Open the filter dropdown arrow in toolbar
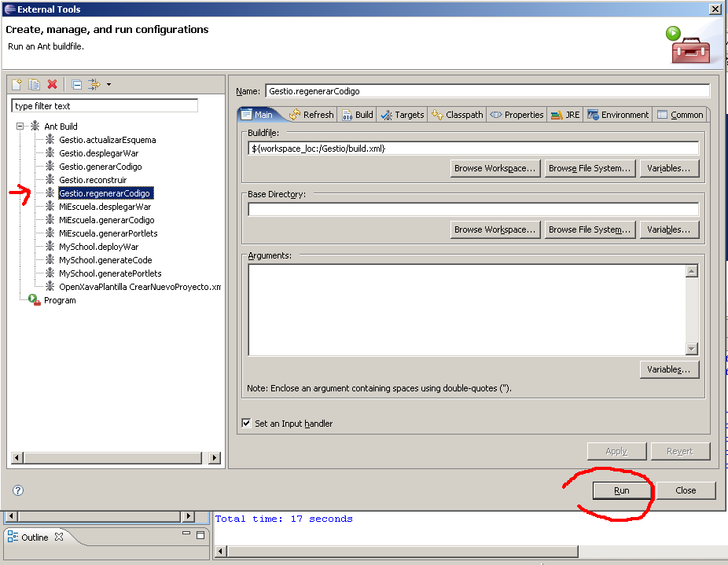 tap(108, 85)
